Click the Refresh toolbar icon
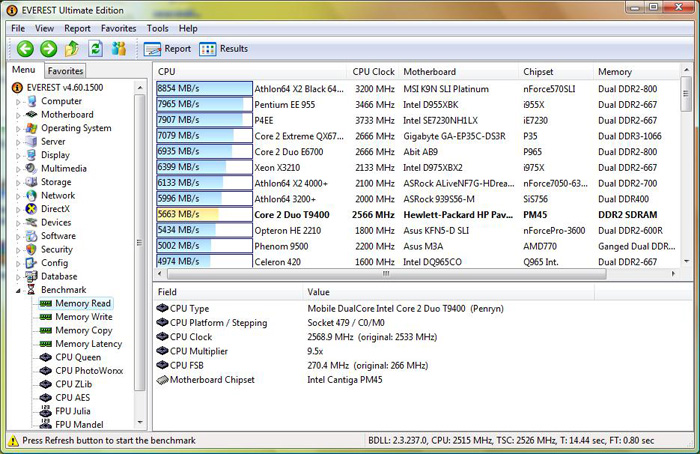 coord(95,49)
